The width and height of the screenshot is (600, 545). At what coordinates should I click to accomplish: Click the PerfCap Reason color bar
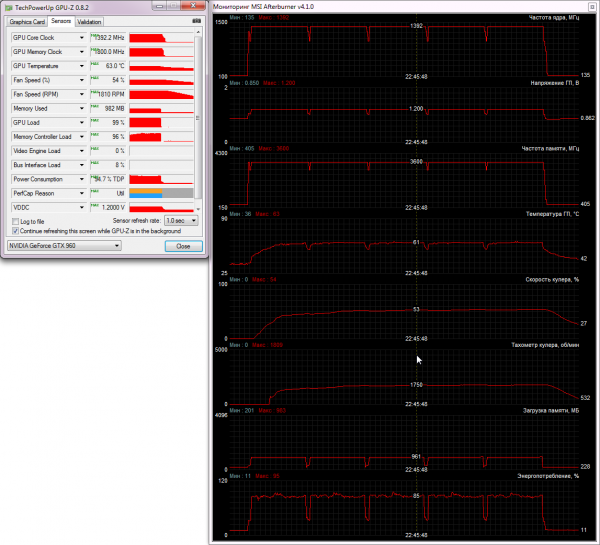pos(161,193)
